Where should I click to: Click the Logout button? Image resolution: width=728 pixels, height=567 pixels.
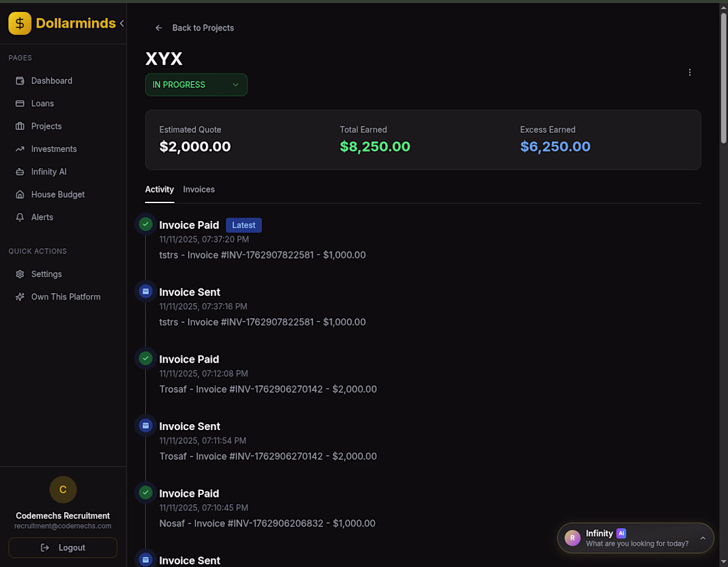[x=63, y=548]
